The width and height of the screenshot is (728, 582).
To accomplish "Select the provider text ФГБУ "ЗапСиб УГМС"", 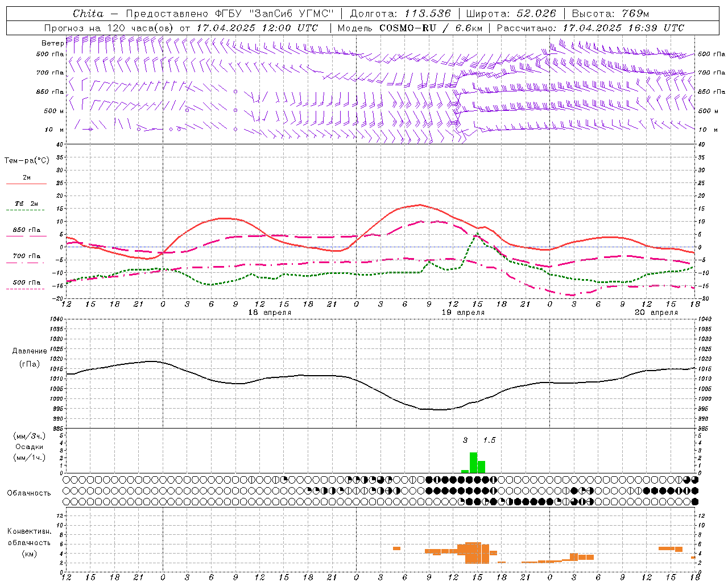I will [274, 14].
